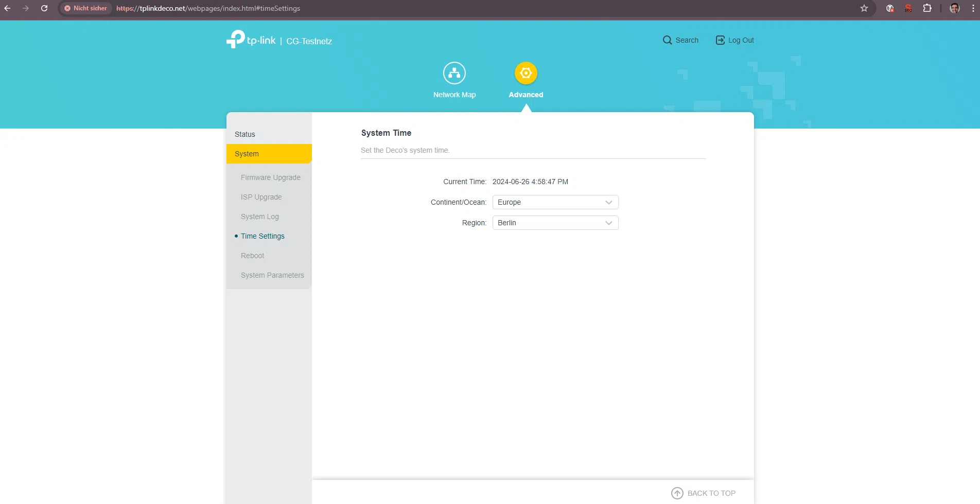Open ISP Upgrade page

(261, 197)
